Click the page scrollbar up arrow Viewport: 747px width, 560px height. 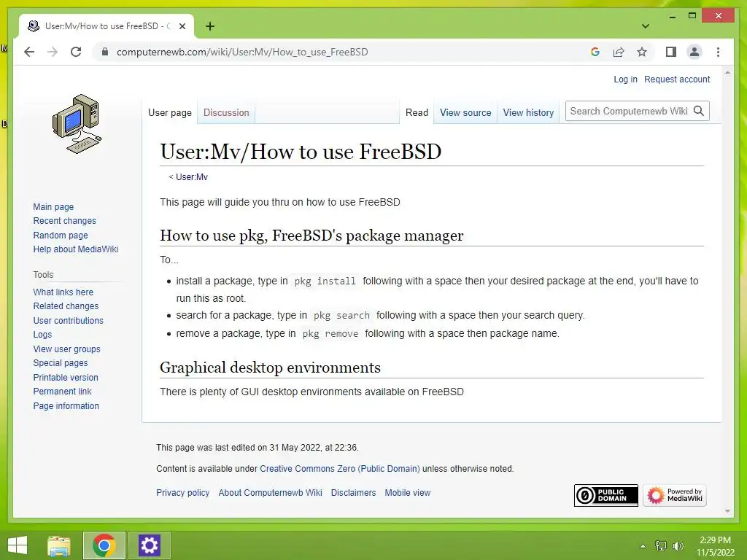[727, 73]
